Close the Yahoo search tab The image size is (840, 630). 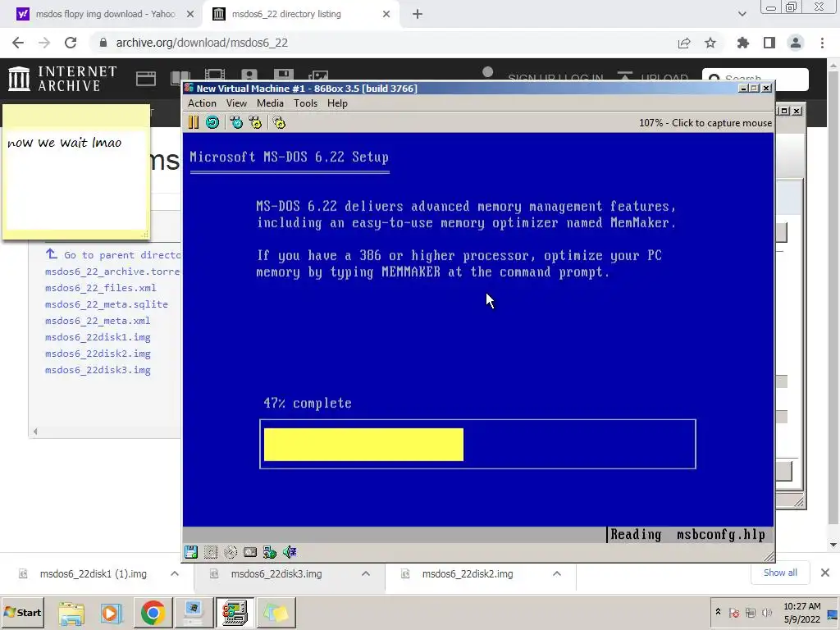(190, 14)
